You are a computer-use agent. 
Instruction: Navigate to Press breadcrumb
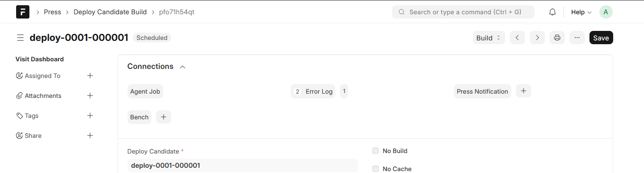pyautogui.click(x=53, y=12)
